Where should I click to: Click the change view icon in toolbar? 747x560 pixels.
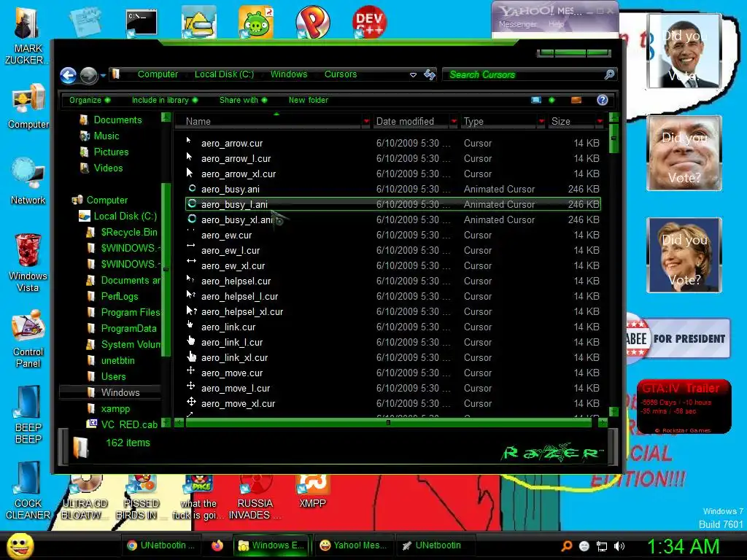coord(536,100)
